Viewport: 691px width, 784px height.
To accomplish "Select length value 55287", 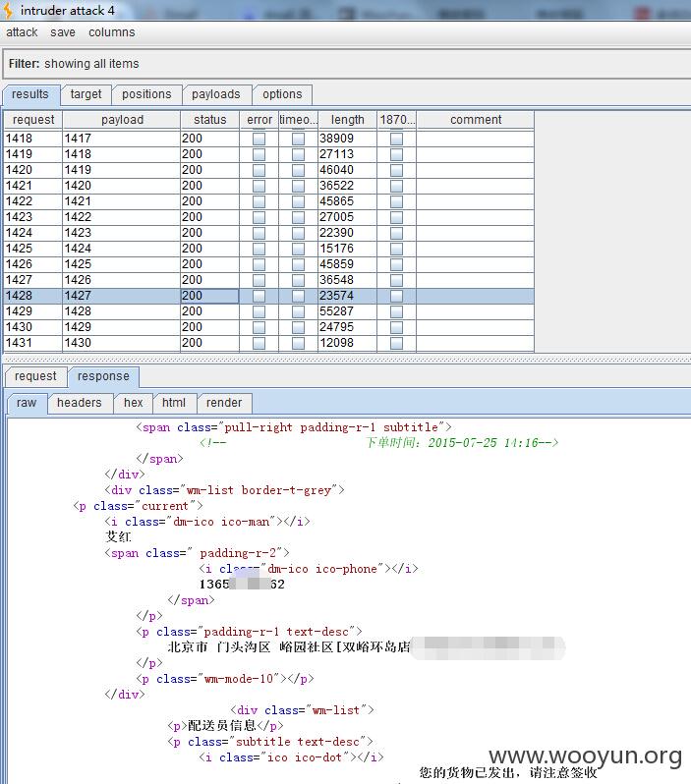I will coord(347,311).
